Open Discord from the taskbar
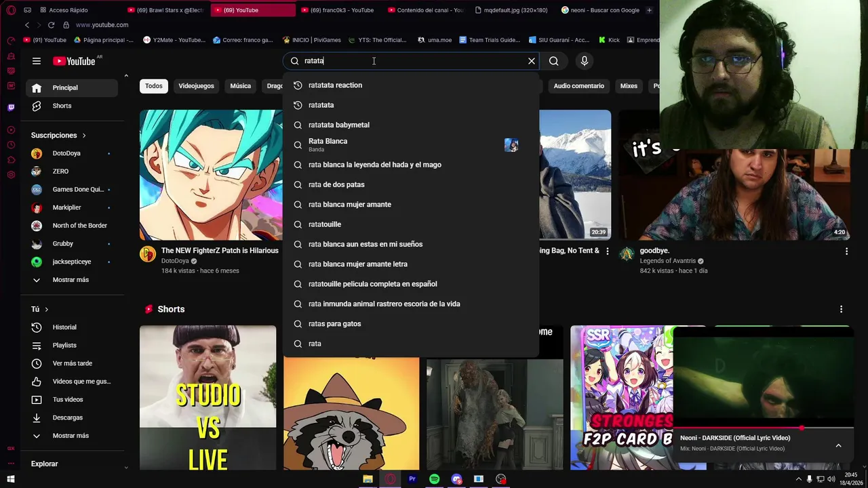Screen dimensions: 868x488 (x=456, y=479)
